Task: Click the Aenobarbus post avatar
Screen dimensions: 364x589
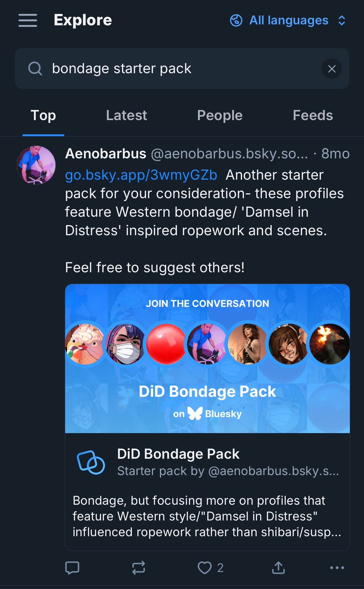Action: coord(36,165)
